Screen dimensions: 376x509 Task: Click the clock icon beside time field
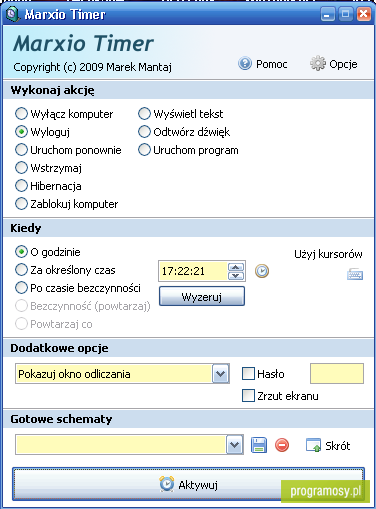point(262,271)
